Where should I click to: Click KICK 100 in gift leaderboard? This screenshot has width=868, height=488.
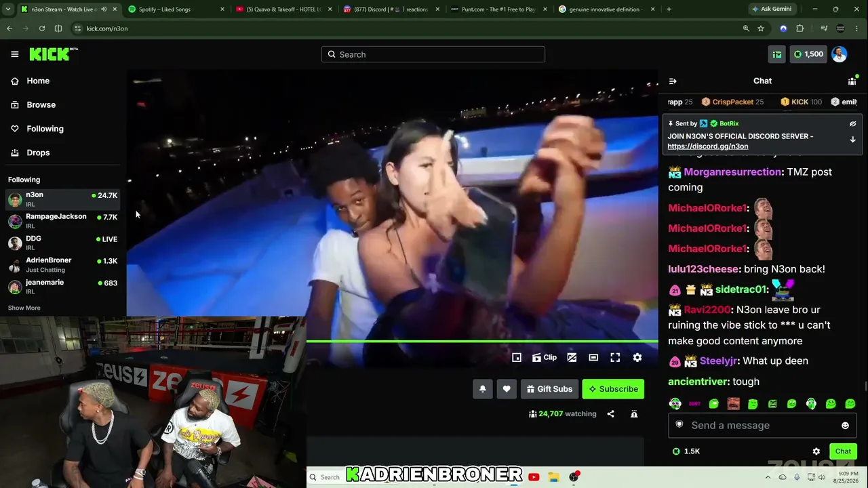[802, 102]
